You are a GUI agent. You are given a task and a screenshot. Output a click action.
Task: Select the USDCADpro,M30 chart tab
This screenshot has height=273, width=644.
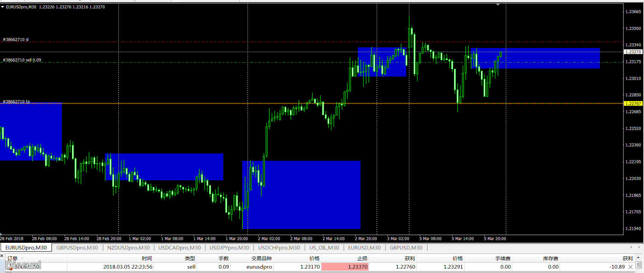point(180,247)
